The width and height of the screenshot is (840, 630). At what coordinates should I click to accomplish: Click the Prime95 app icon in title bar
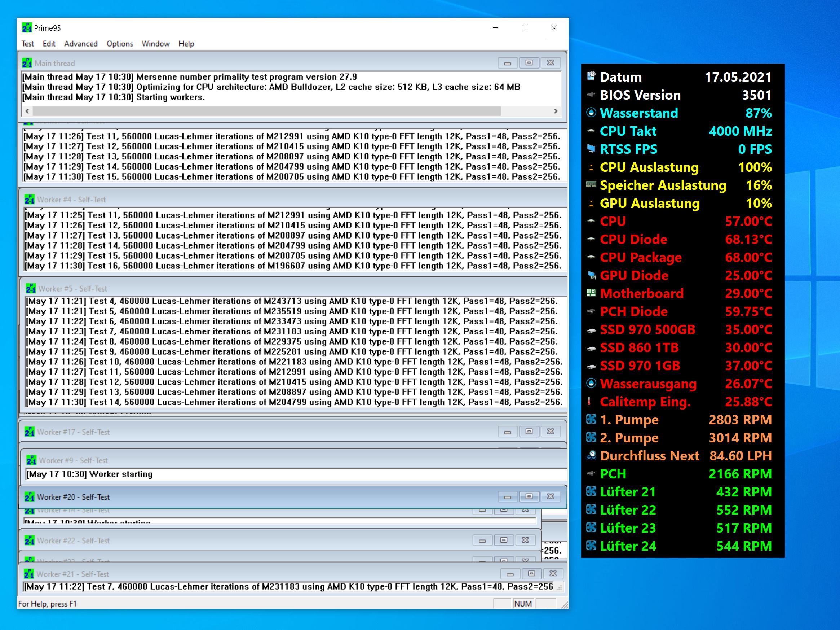pyautogui.click(x=27, y=28)
